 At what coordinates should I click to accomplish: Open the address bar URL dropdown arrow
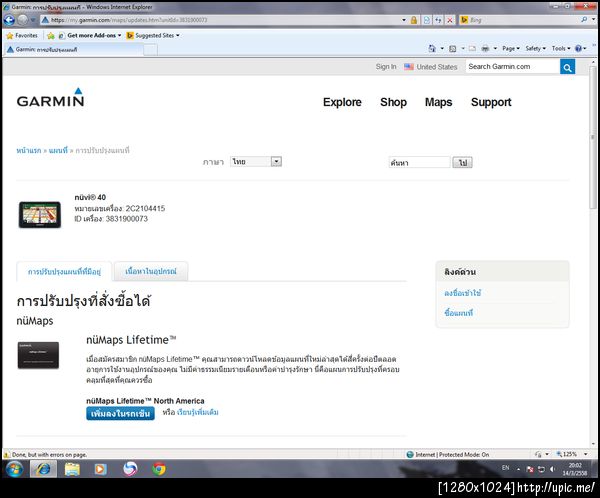404,20
